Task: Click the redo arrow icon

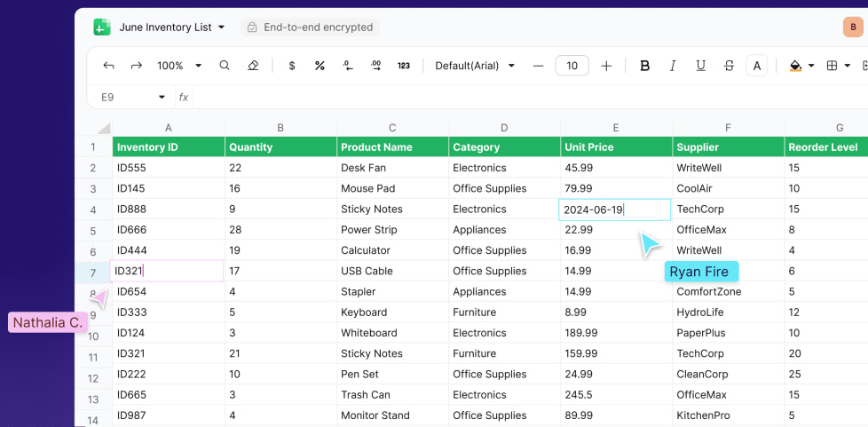Action: coord(137,66)
